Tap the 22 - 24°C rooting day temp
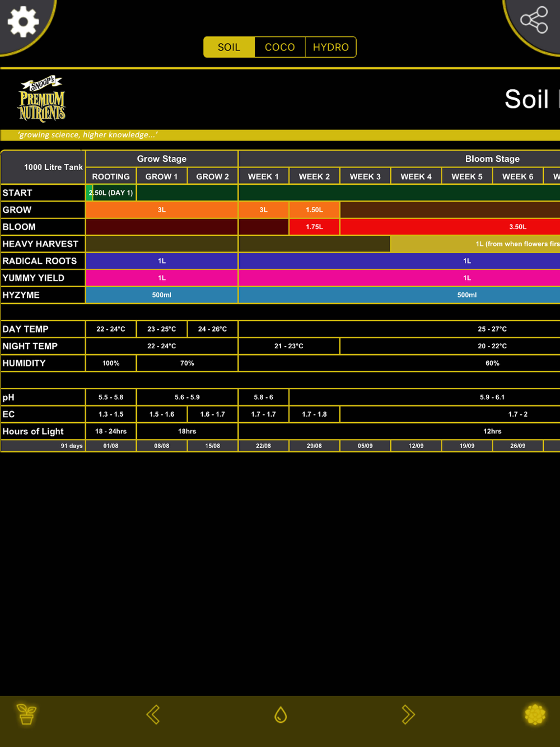Viewport: 560px width, 747px height. tap(111, 329)
